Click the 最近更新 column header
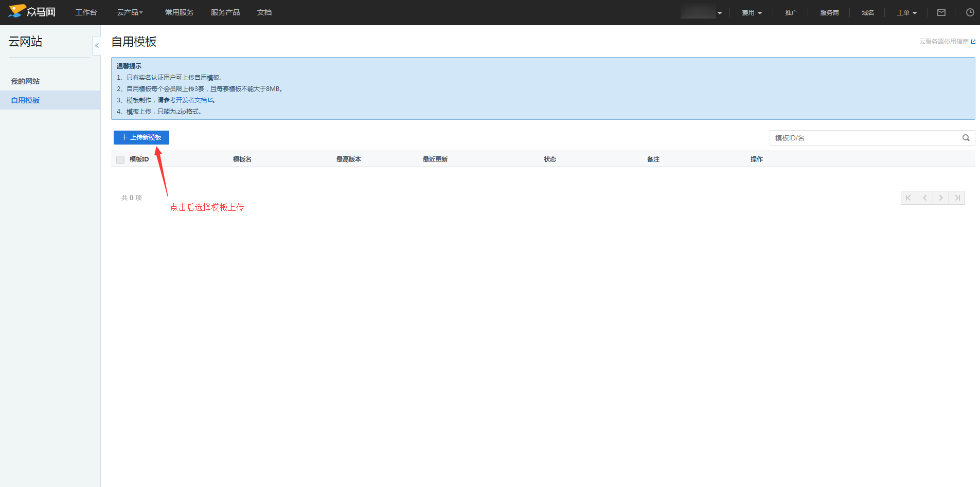The height and width of the screenshot is (487, 980). (x=435, y=159)
